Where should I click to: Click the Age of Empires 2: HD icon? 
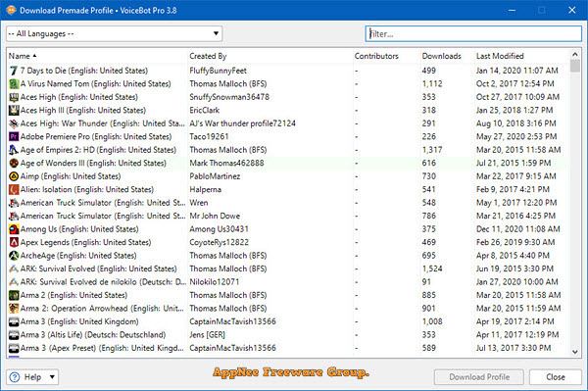pos(14,150)
